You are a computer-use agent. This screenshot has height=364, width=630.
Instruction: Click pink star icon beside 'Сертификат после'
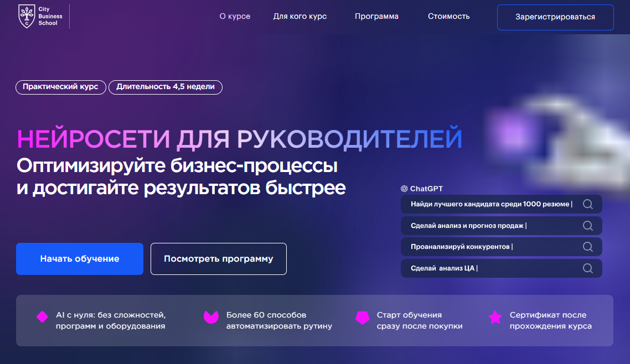click(495, 317)
